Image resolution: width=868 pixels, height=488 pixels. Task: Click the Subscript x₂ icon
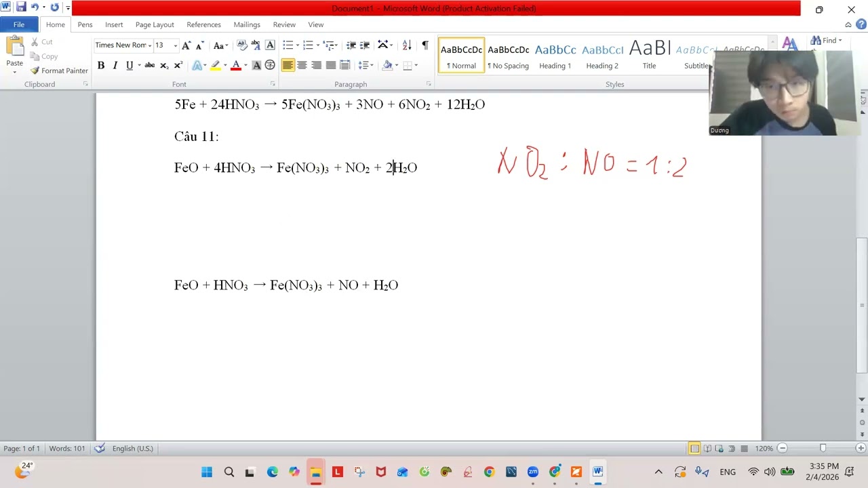164,65
